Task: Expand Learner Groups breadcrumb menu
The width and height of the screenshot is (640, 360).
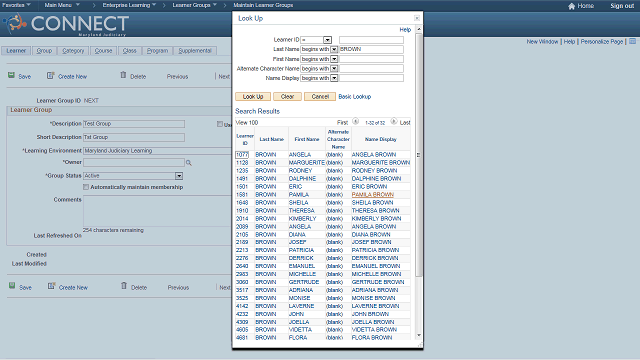Action: tap(194, 5)
